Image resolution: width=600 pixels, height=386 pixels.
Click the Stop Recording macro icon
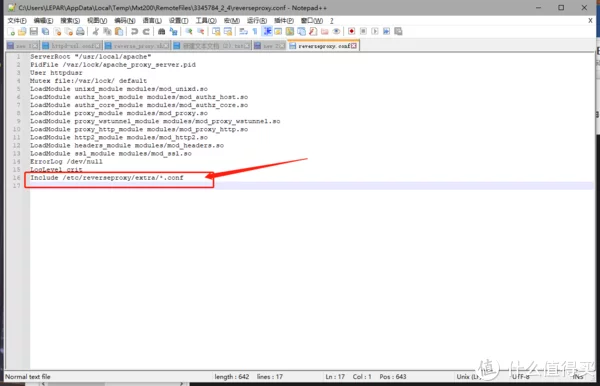[363, 32]
